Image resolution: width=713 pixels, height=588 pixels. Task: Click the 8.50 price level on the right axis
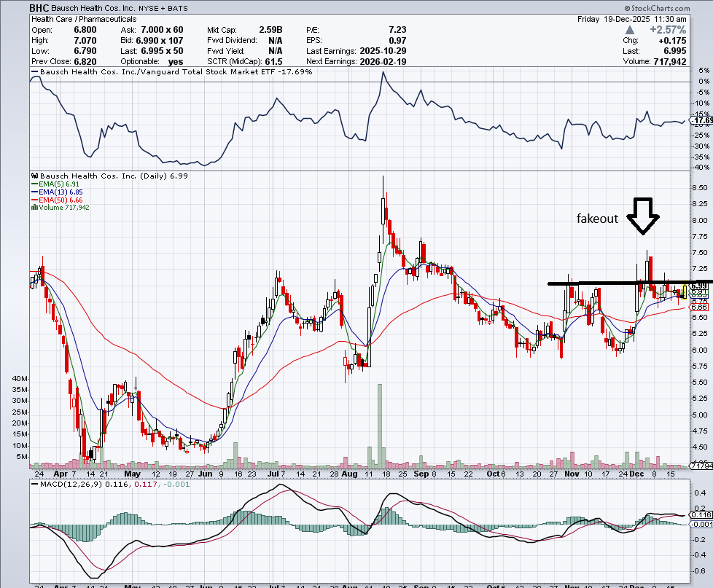coord(699,188)
